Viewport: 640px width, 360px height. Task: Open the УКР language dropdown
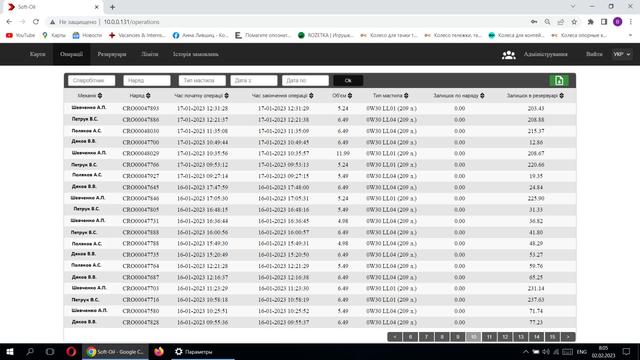(622, 54)
